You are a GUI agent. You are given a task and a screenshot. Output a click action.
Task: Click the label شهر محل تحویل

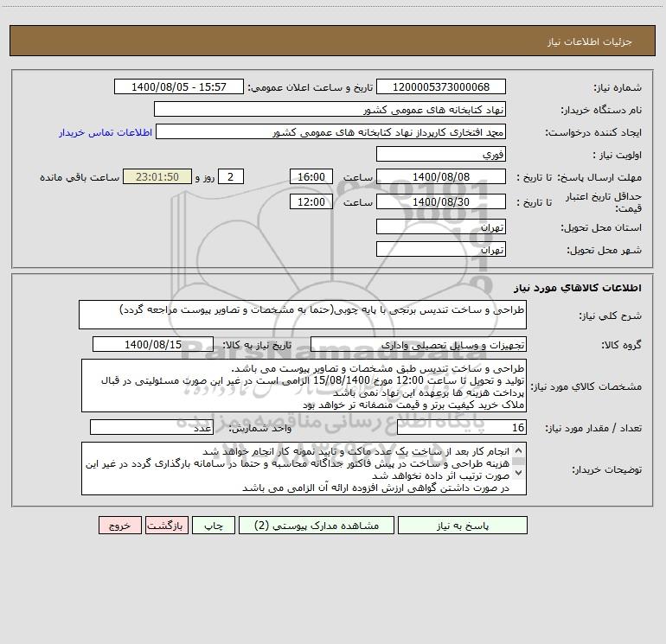point(604,250)
